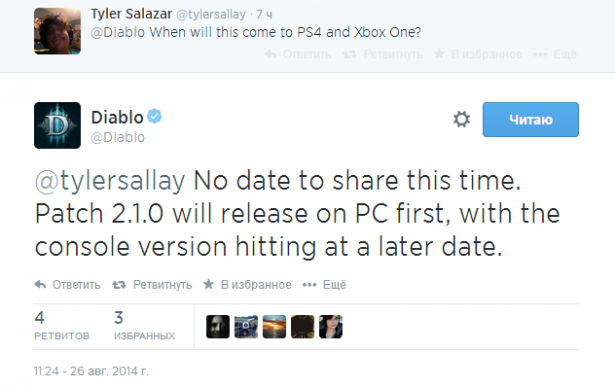Image resolution: width=615 pixels, height=387 pixels.
Task: Open the @tylersallay mention in Diablo's reply
Action: click(x=110, y=181)
